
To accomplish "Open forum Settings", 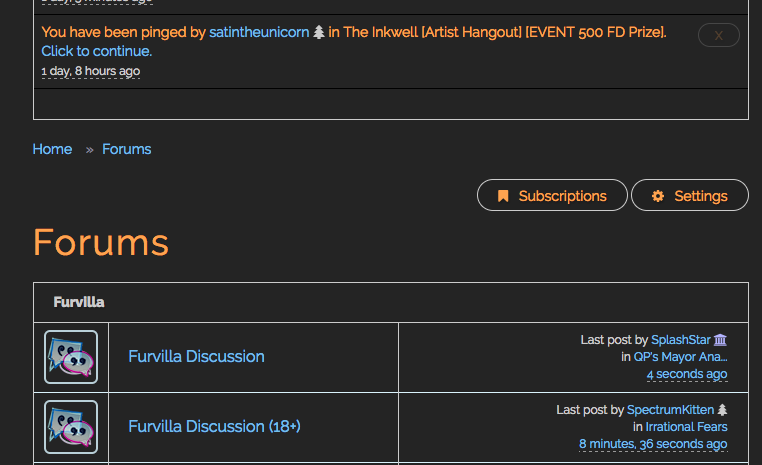I will pos(690,195).
